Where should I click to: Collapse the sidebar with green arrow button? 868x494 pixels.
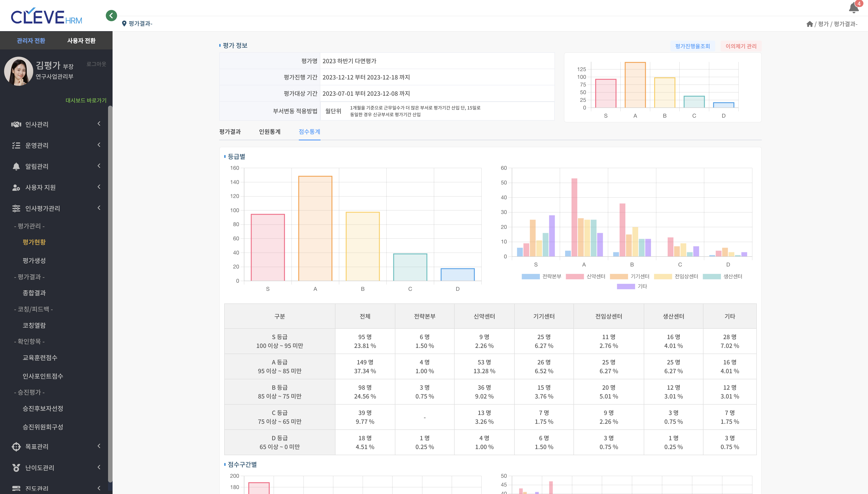pos(111,15)
